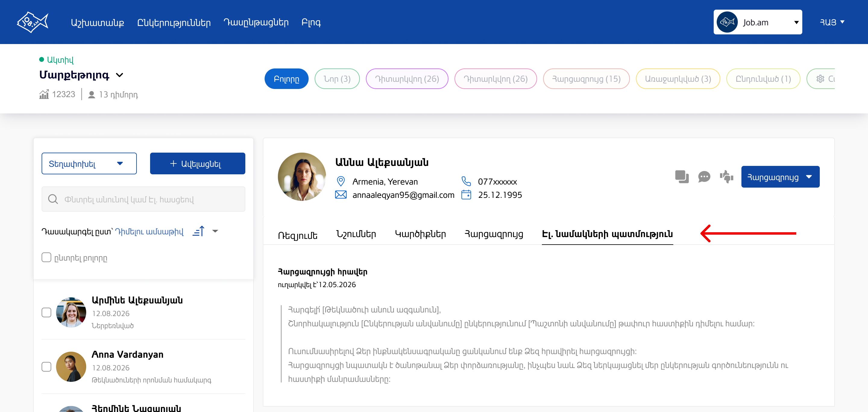Open the Job.am account dropdown
This screenshot has width=868, height=412.
point(757,22)
